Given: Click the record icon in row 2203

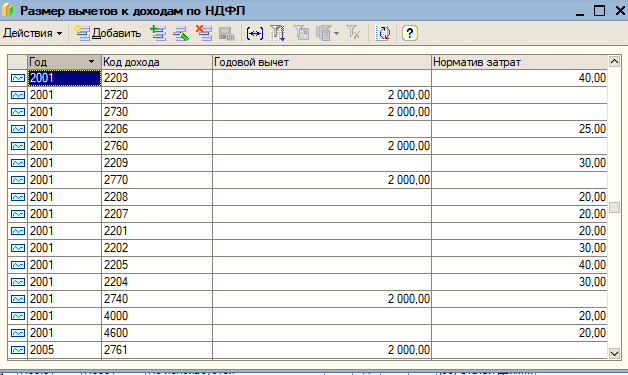Looking at the screenshot, I should click(18, 78).
